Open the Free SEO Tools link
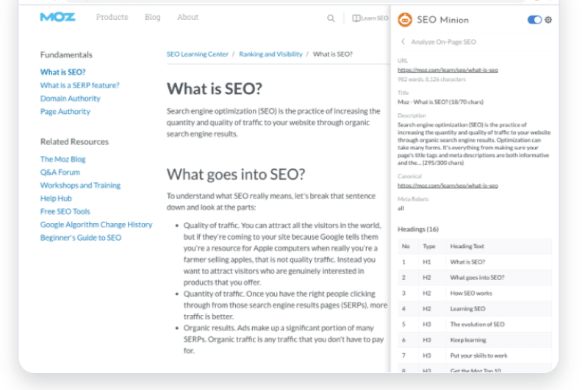 pyautogui.click(x=65, y=211)
